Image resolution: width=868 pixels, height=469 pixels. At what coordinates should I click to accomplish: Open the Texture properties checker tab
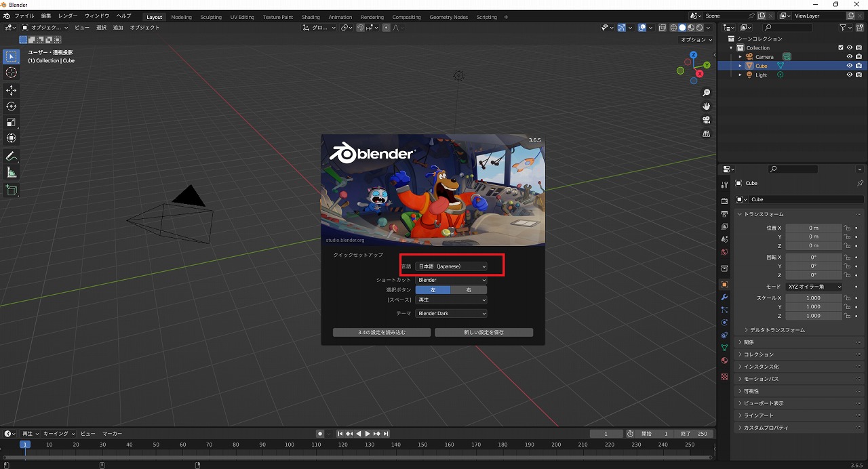[724, 376]
